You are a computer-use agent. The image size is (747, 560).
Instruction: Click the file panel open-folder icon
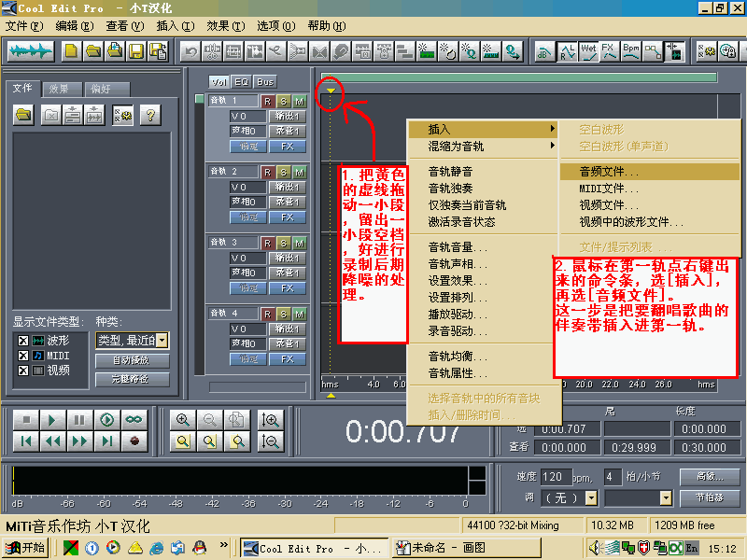tap(24, 115)
